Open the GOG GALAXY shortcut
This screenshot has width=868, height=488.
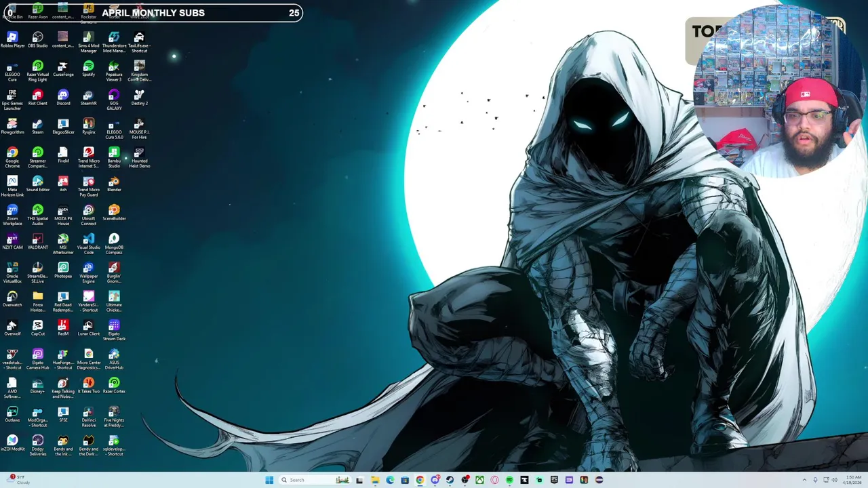click(114, 100)
